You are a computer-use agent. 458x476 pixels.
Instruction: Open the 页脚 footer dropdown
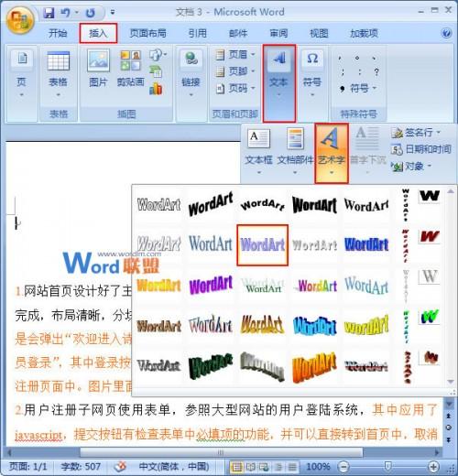[x=235, y=71]
